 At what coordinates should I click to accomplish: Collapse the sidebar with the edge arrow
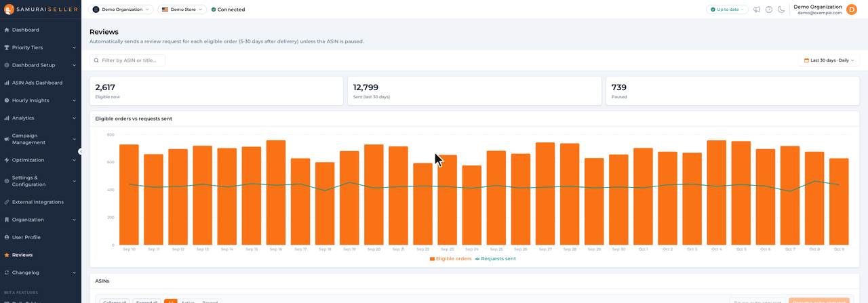(80, 151)
